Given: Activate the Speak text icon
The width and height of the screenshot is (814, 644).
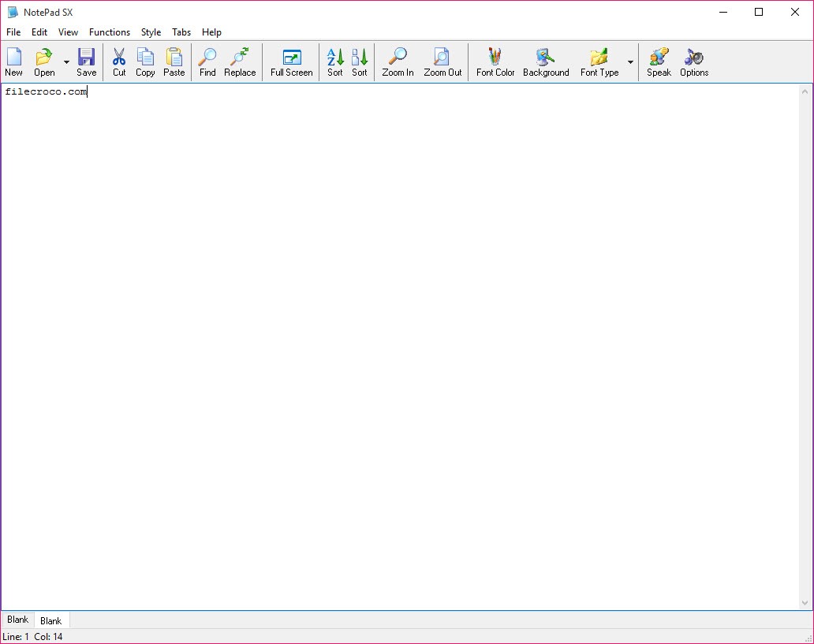Looking at the screenshot, I should [659, 61].
